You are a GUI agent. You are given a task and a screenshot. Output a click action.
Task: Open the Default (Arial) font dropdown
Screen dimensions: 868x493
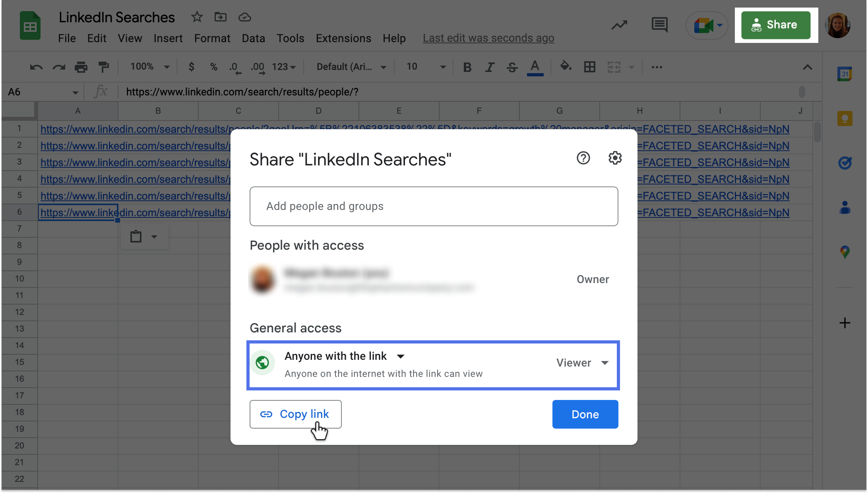pos(351,67)
